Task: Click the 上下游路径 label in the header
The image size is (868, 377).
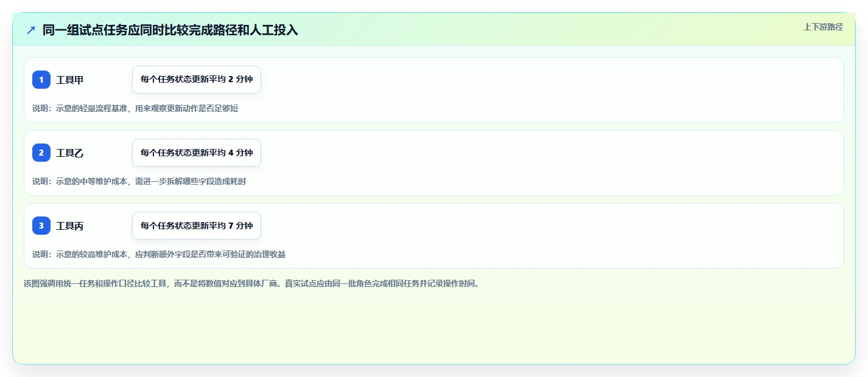Action: (x=823, y=27)
